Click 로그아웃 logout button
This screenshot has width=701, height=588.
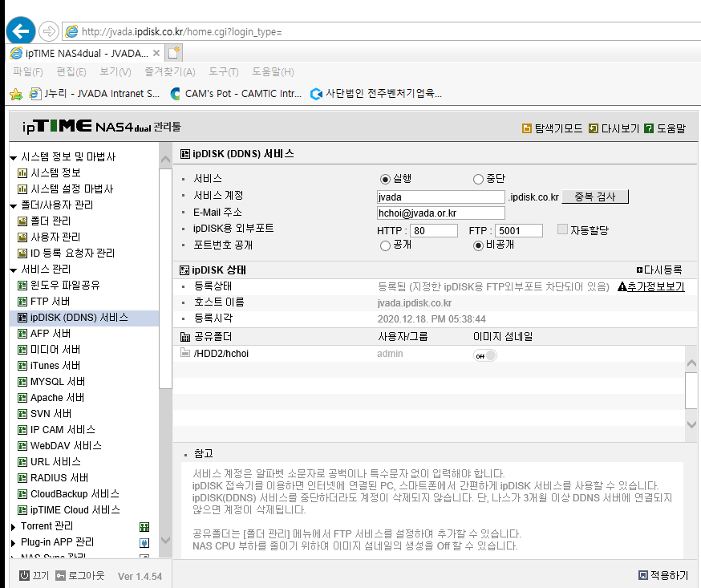tap(79, 575)
